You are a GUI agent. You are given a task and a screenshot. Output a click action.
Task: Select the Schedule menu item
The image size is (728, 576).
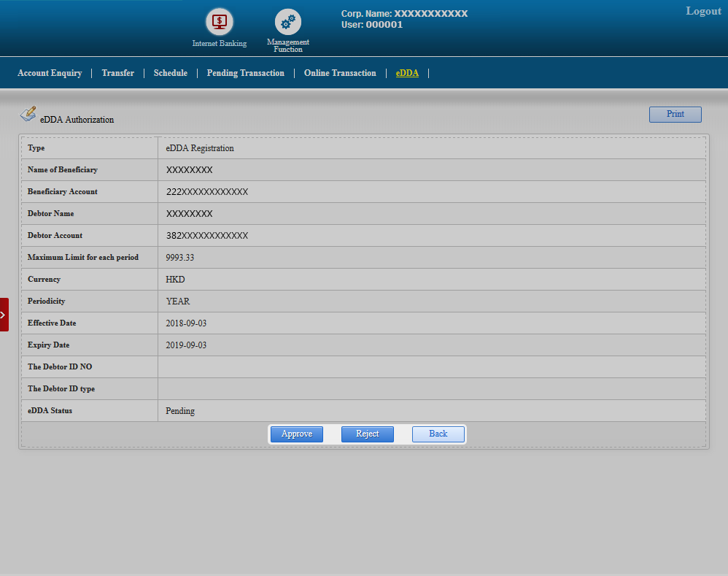[x=170, y=73]
